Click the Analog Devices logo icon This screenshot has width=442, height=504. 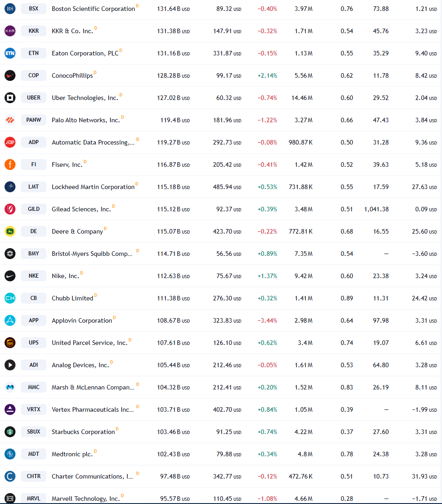click(10, 365)
